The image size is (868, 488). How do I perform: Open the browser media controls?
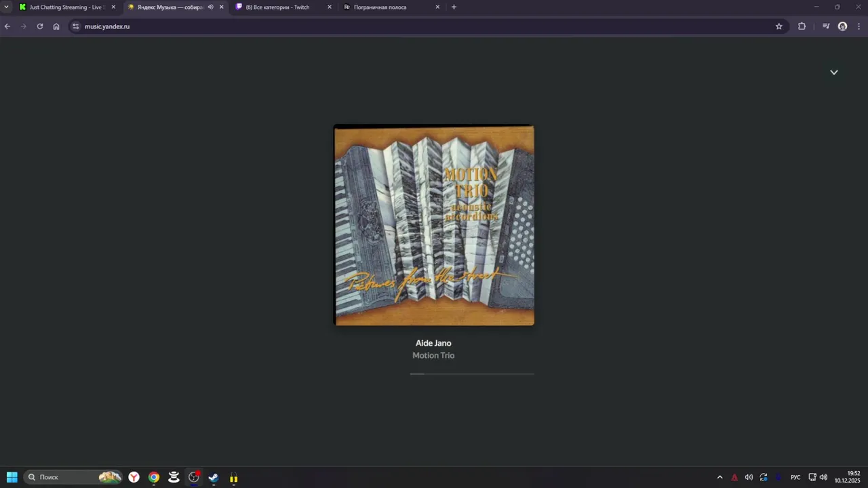(x=826, y=26)
